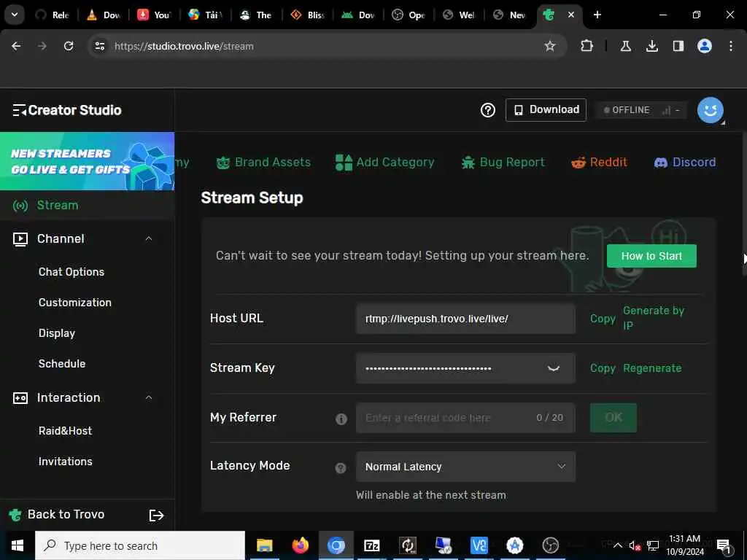Open the tab search dropdown arrow
Viewport: 747px width, 560px height.
(15, 15)
